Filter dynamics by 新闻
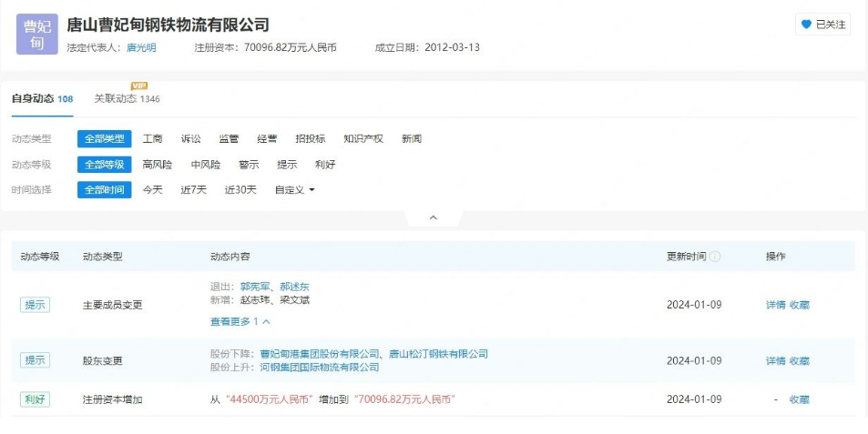This screenshot has height=434, width=868. coord(412,139)
